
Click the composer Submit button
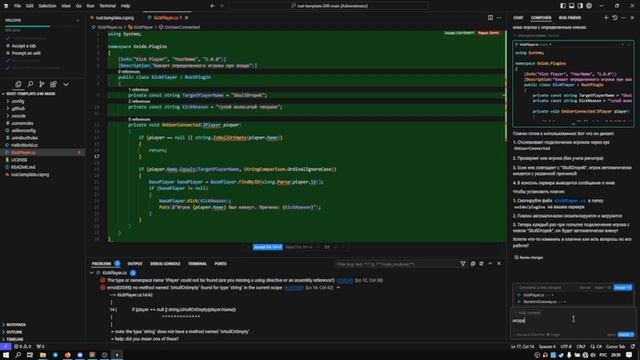pyautogui.click(x=626, y=334)
